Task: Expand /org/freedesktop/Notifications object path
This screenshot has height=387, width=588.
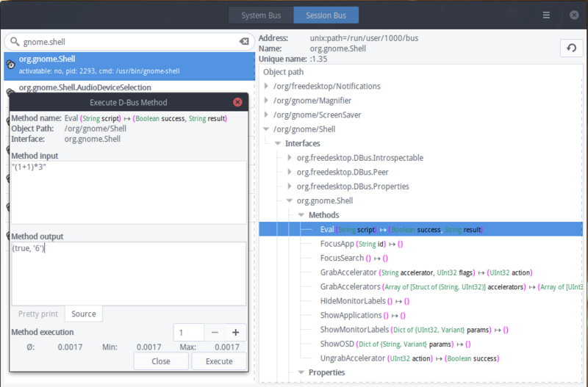Action: pyautogui.click(x=266, y=86)
